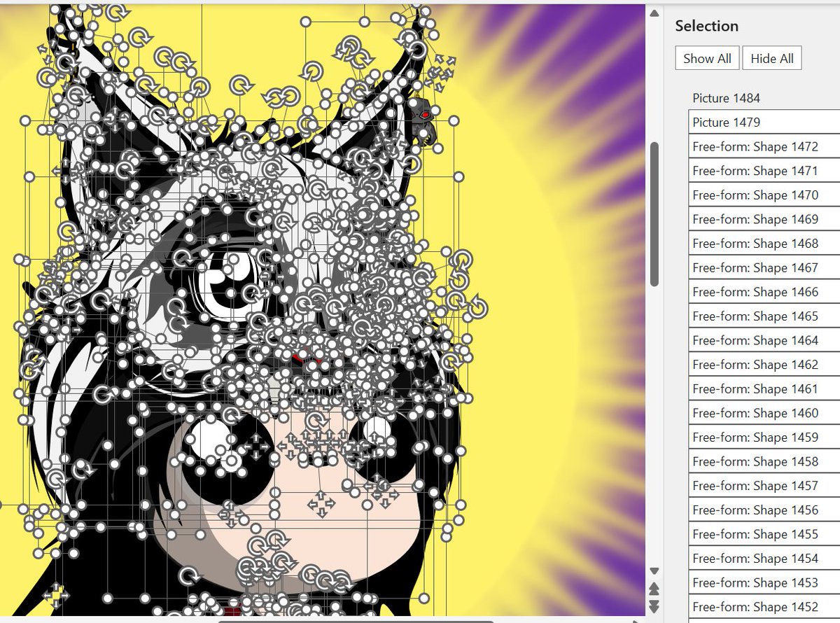Select Free-form: Shape 1462
The image size is (840, 623).
[x=764, y=365]
